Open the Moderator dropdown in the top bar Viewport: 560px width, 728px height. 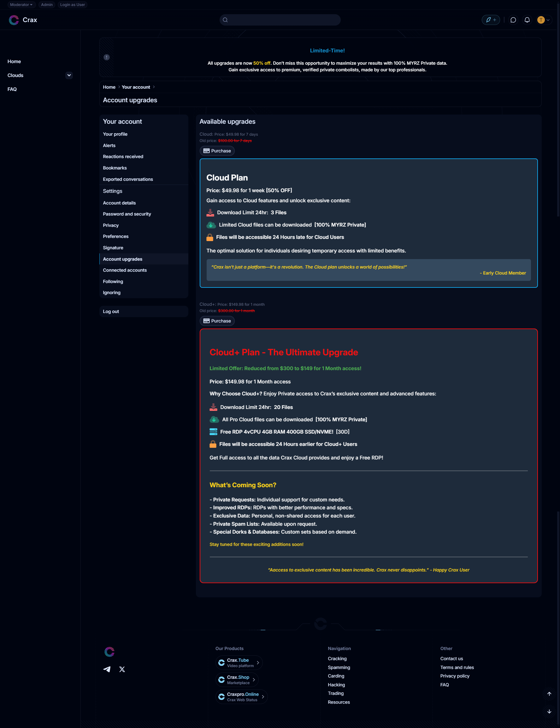tap(21, 5)
